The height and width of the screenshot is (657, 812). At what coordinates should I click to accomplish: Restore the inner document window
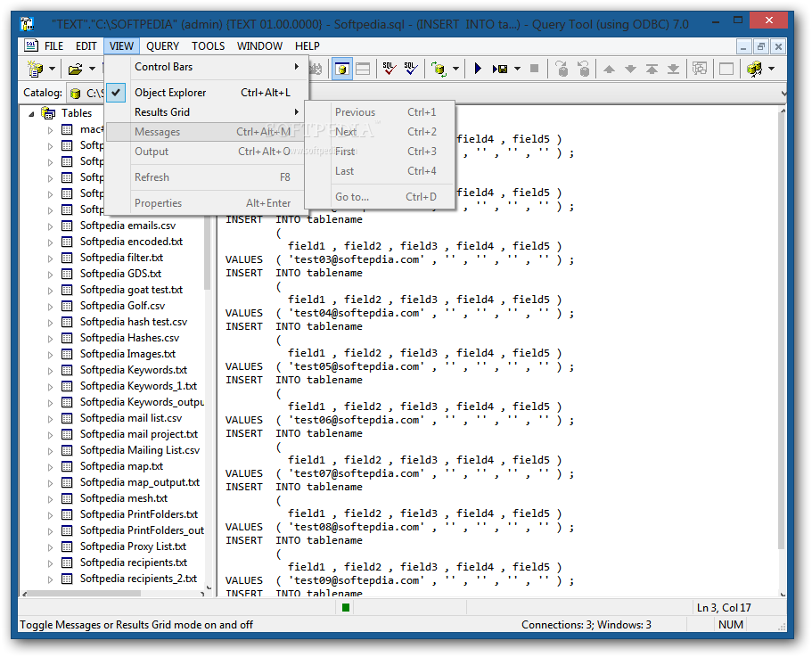pyautogui.click(x=760, y=46)
